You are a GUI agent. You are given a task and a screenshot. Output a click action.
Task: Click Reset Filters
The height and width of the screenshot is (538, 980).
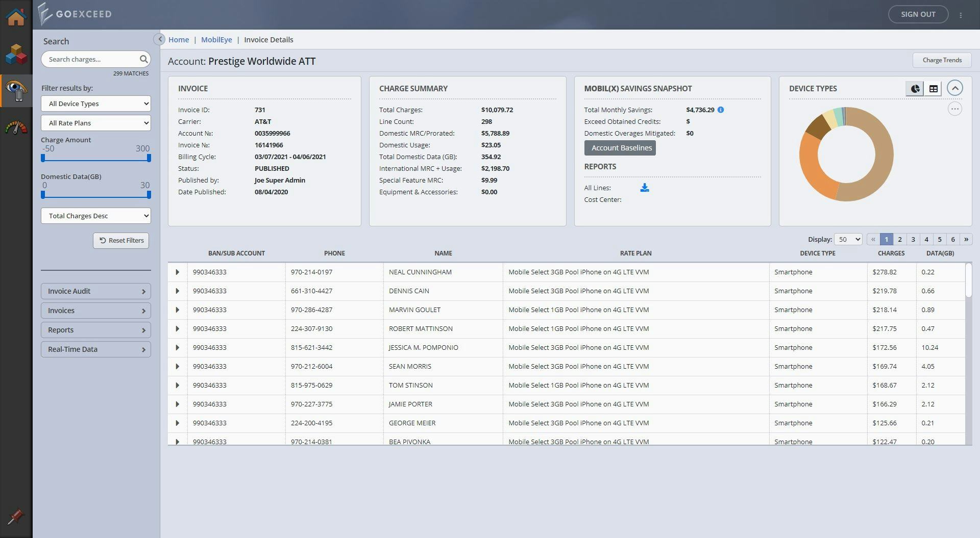point(121,241)
